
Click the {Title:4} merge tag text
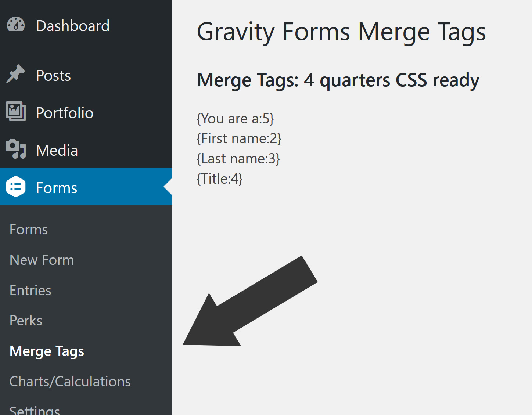pyautogui.click(x=220, y=179)
